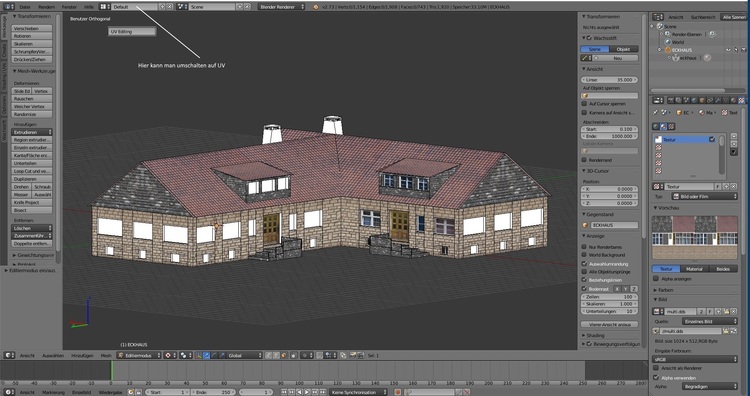
Task: Jump to first frame in timeline controls
Action: 284,392
